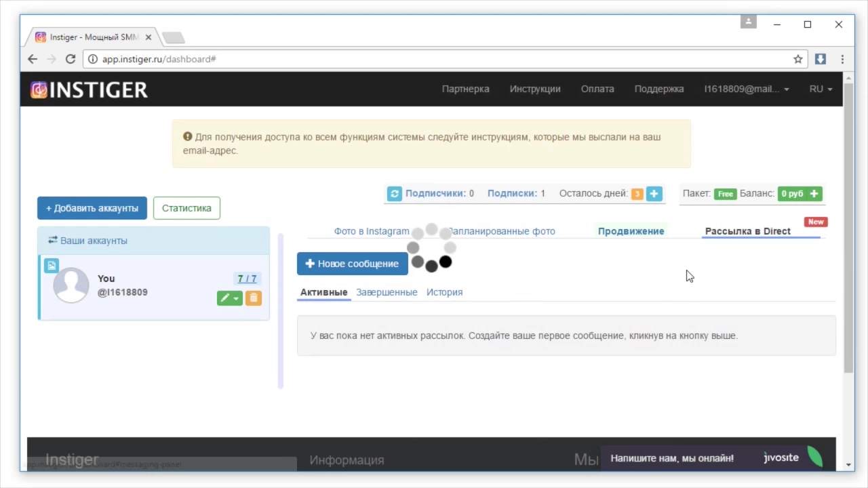The height and width of the screenshot is (488, 868).
Task: Open Поддержка in the top menu
Action: pyautogui.click(x=659, y=89)
